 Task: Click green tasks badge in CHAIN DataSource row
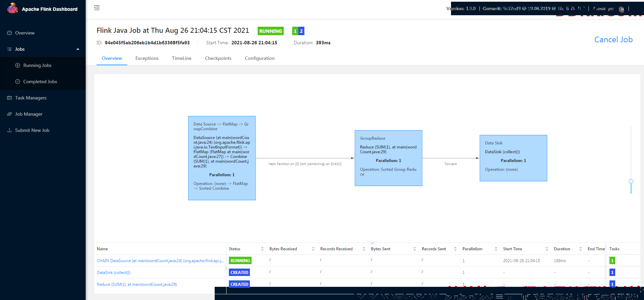(612, 260)
